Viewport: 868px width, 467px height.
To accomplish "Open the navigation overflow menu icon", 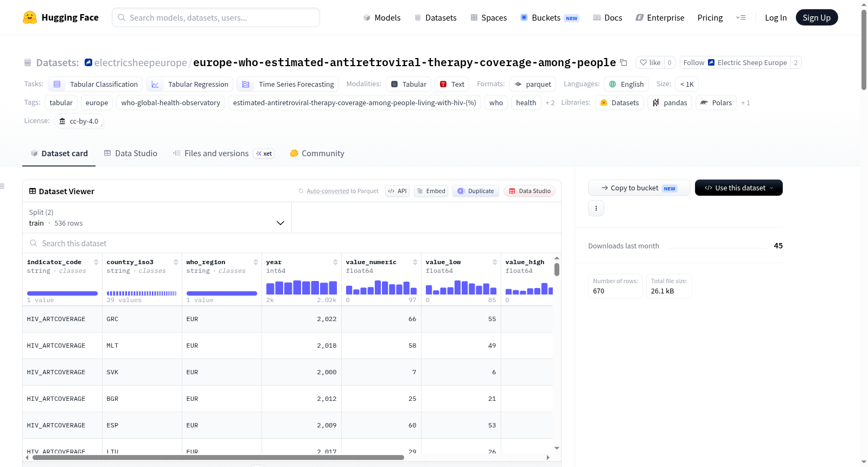I will [741, 17].
